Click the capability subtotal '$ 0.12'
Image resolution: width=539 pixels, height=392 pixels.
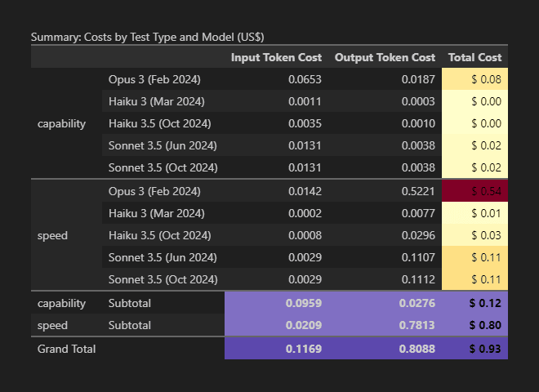pos(485,303)
